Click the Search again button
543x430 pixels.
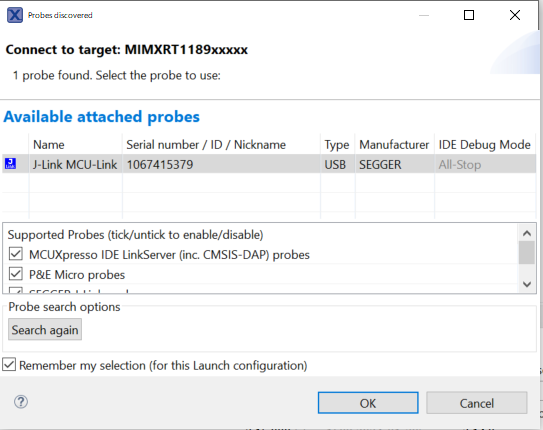click(x=45, y=330)
